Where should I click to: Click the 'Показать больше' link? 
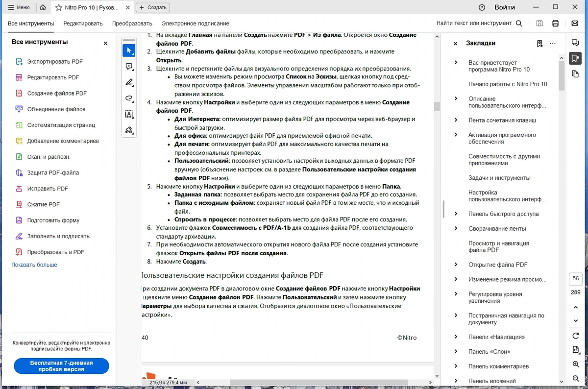click(x=34, y=265)
